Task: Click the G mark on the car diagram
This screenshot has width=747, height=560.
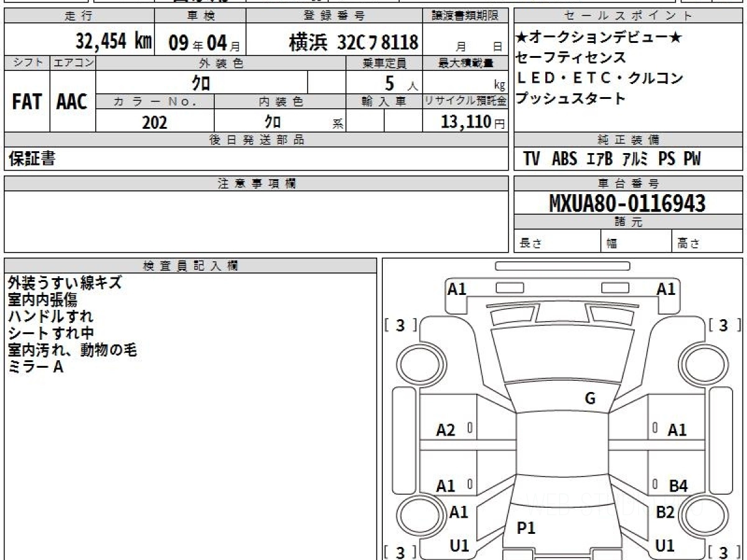Action: (590, 399)
